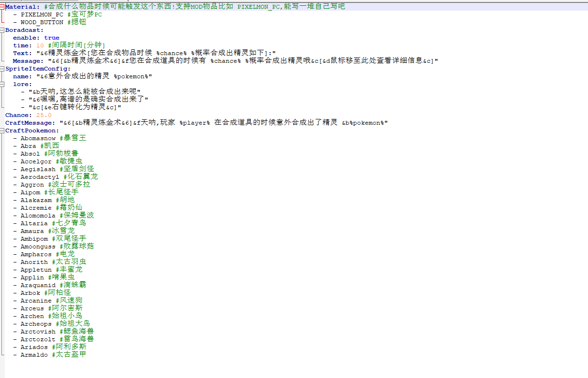This screenshot has width=588, height=378.
Task: Click the Text key line
Action: 144,53
